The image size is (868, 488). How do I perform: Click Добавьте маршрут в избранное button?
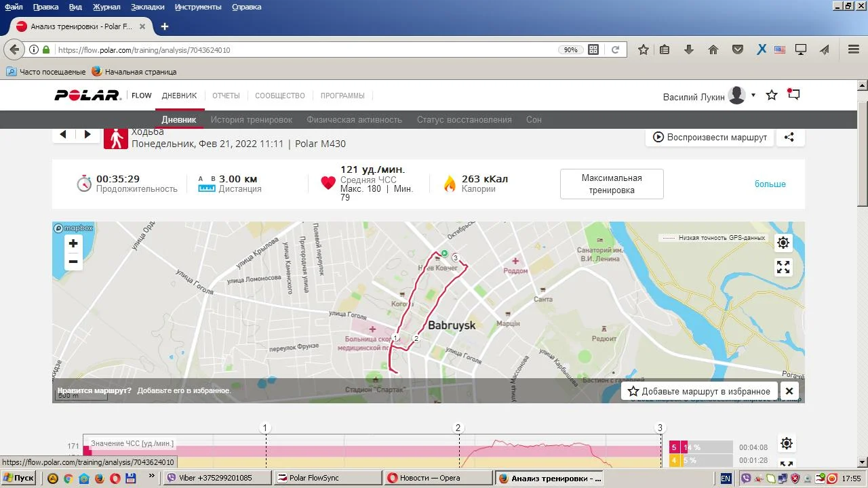point(699,391)
